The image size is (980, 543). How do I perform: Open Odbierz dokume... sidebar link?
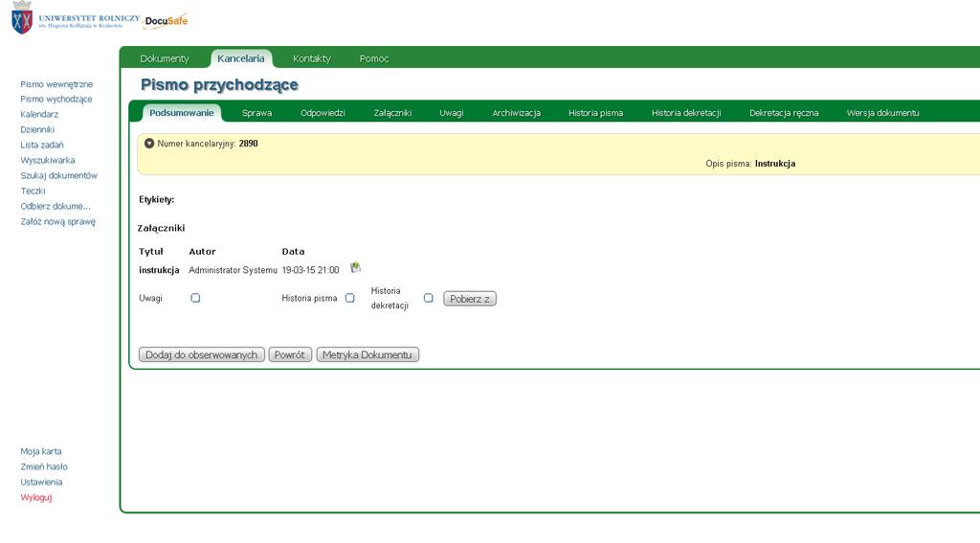click(56, 207)
